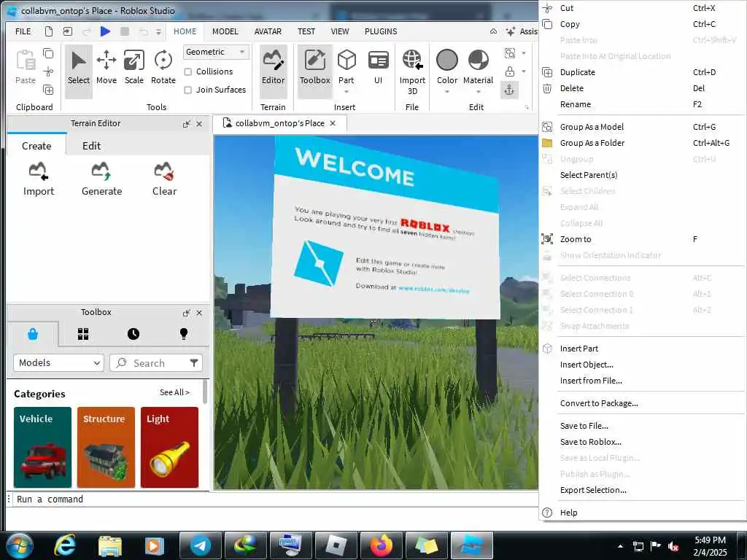Choose the Move tool
Viewport: 747px width, 560px height.
(x=107, y=68)
